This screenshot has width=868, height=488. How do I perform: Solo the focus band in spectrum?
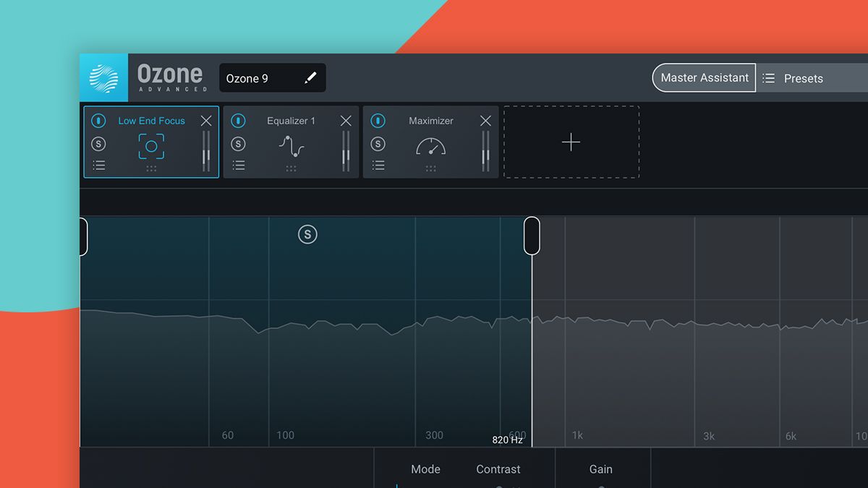tap(307, 234)
